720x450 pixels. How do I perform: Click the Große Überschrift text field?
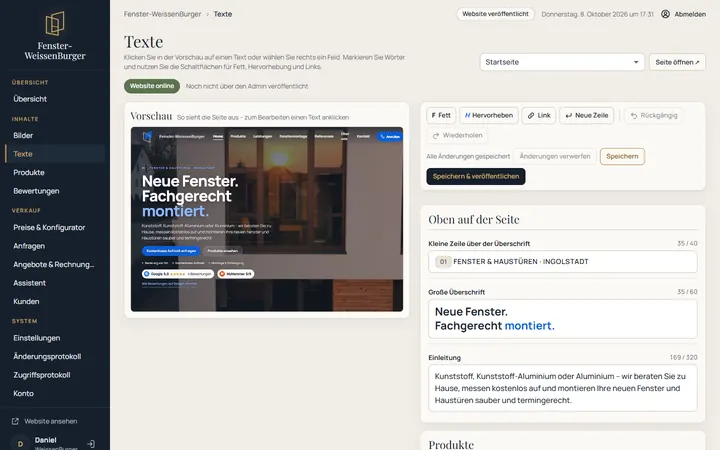pyautogui.click(x=562, y=319)
